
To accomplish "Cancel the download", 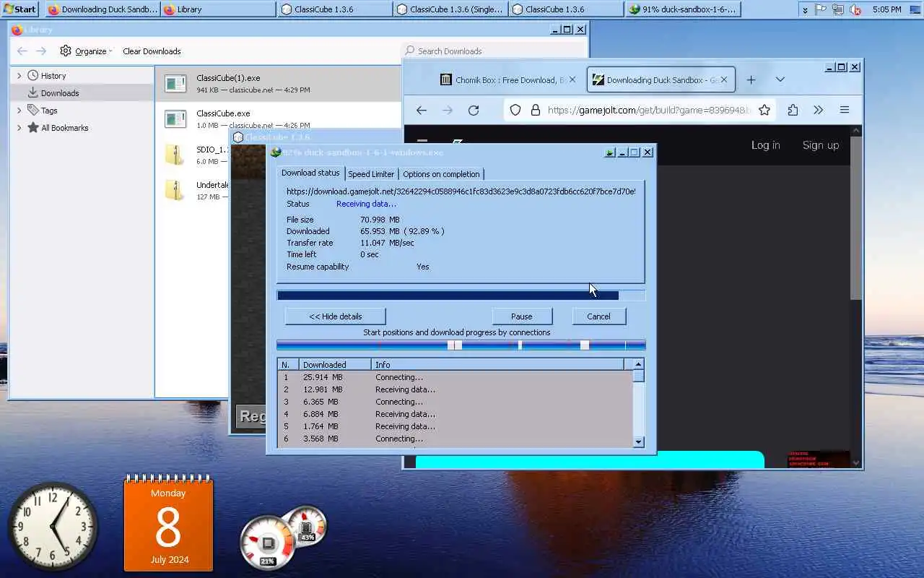I will pos(598,316).
